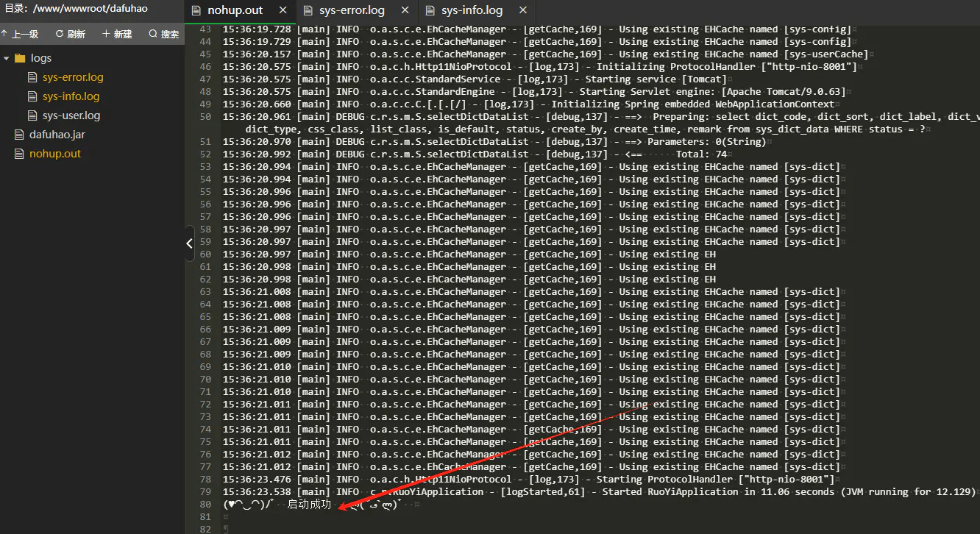Click the 刷新 (refresh) button
This screenshot has height=534, width=980.
(x=70, y=34)
